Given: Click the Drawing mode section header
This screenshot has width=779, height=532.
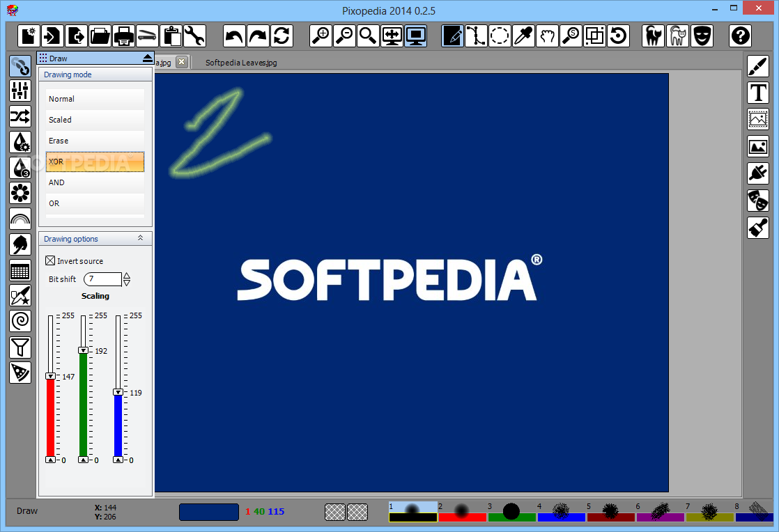Looking at the screenshot, I should point(95,75).
